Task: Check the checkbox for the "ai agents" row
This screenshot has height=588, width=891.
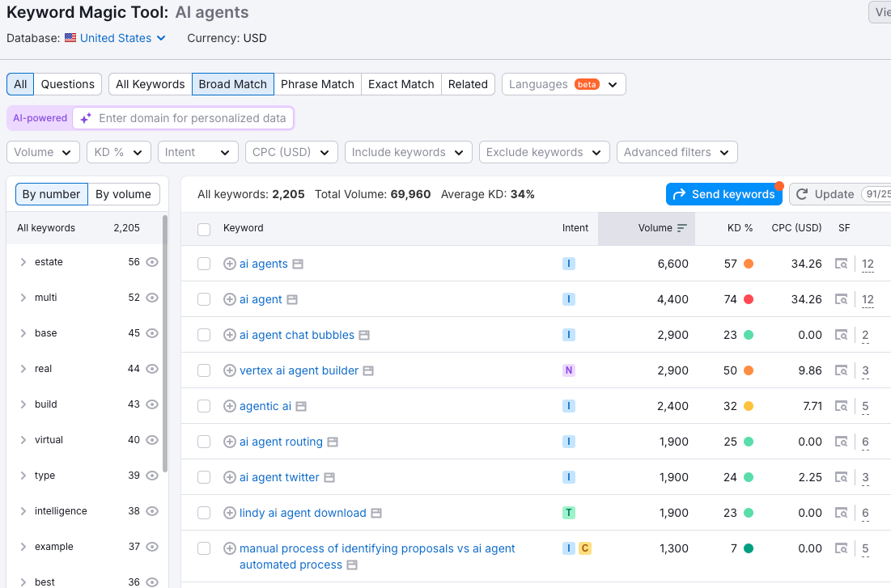Action: pyautogui.click(x=203, y=263)
